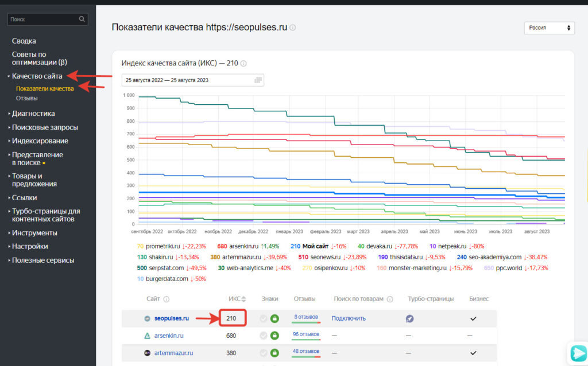
Task: Click the grey check badge in seopulses.ru row
Action: pos(264,318)
